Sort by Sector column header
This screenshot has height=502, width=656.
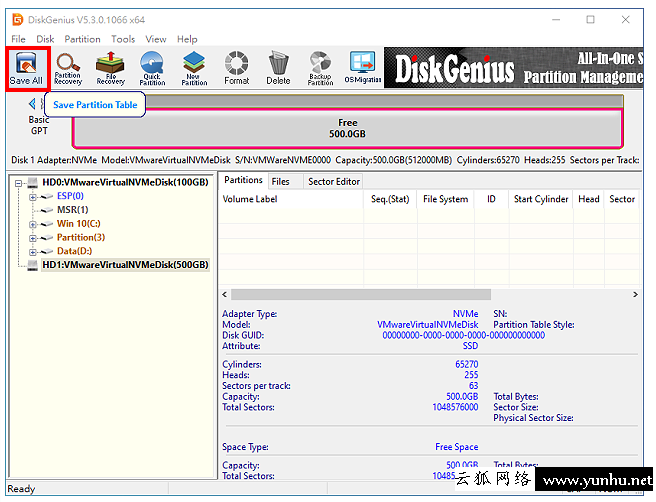(x=622, y=199)
